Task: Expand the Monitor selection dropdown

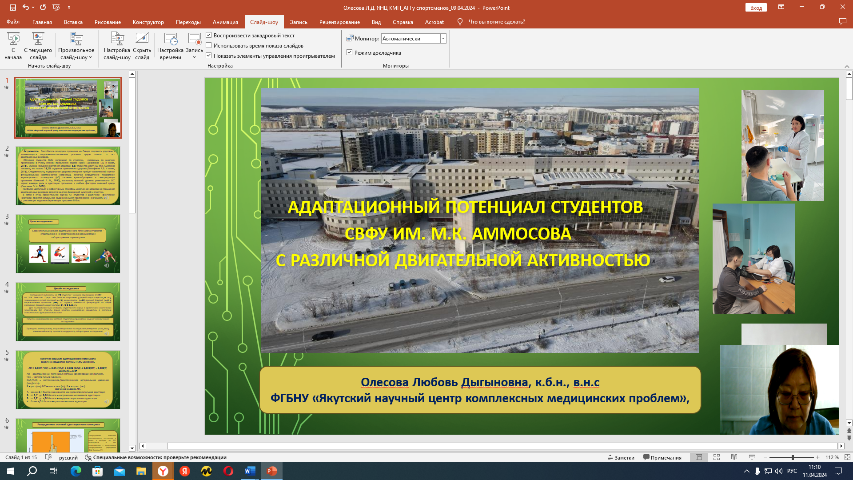Action: coord(443,38)
